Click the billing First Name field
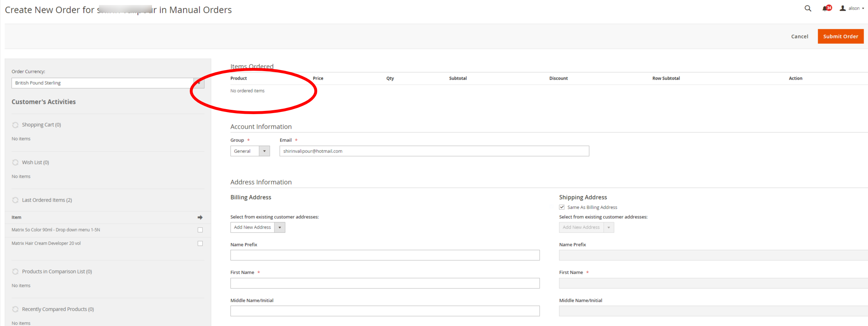This screenshot has height=326, width=868. coord(385,283)
